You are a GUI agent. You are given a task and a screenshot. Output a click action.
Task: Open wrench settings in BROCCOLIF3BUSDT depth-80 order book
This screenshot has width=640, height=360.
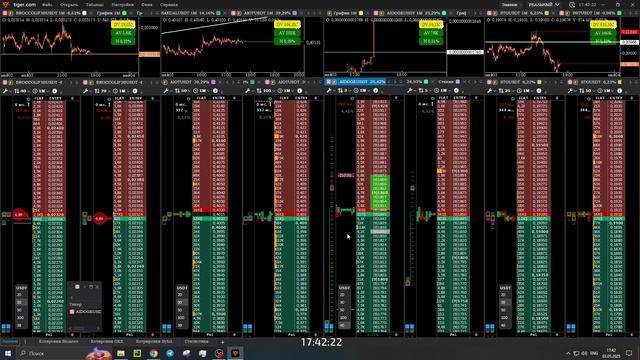click(x=5, y=91)
